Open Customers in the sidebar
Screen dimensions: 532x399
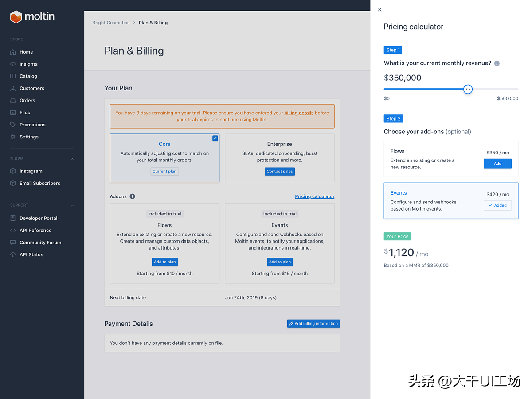[32, 88]
